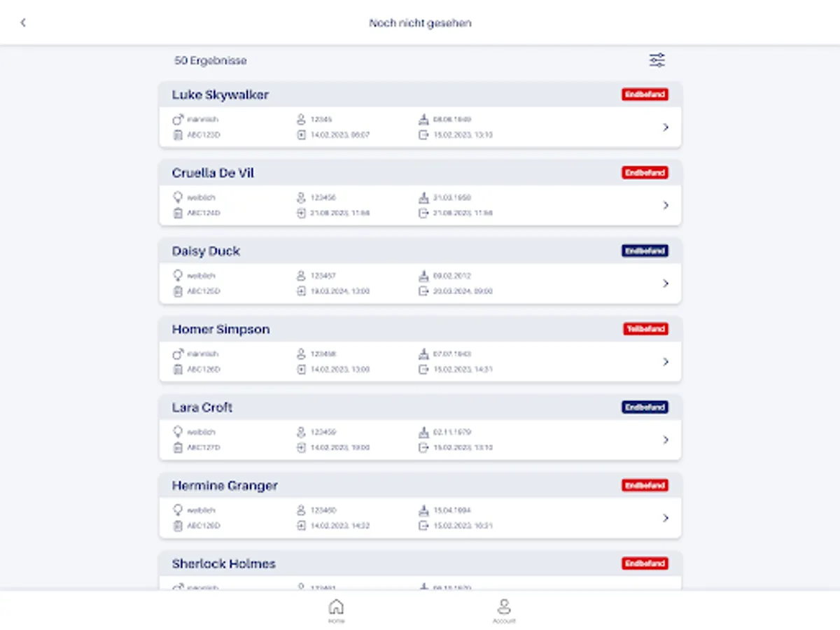
Task: Open the Account icon in bottom navigation
Action: click(x=505, y=608)
